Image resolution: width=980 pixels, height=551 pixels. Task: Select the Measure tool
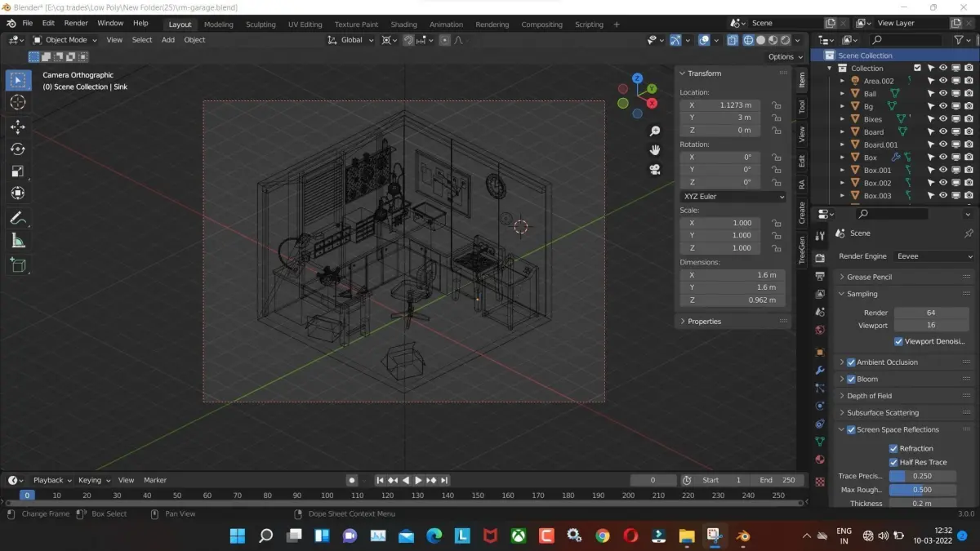[18, 240]
